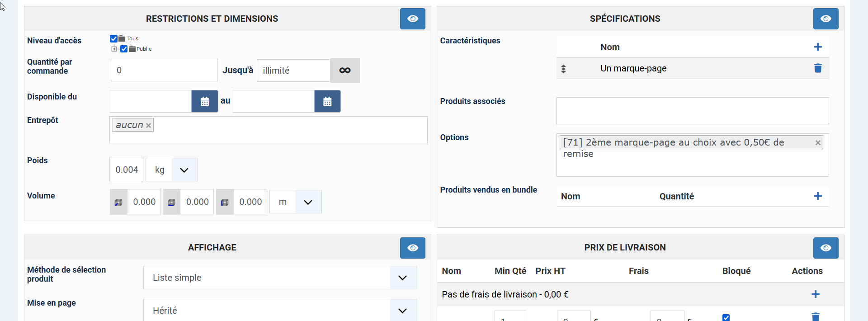Image resolution: width=868 pixels, height=321 pixels.
Task: Uncheck the 'Public' access level checkbox
Action: pyautogui.click(x=124, y=49)
